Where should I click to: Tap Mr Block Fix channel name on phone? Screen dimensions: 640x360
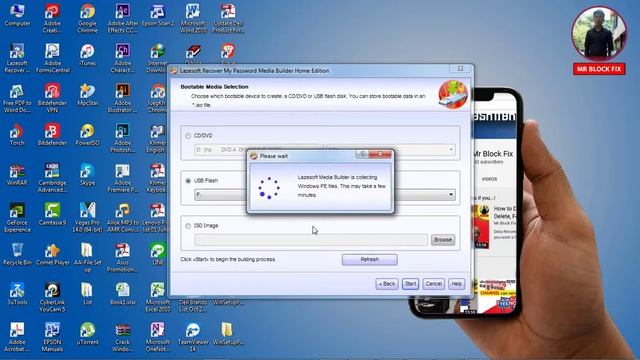[493, 154]
